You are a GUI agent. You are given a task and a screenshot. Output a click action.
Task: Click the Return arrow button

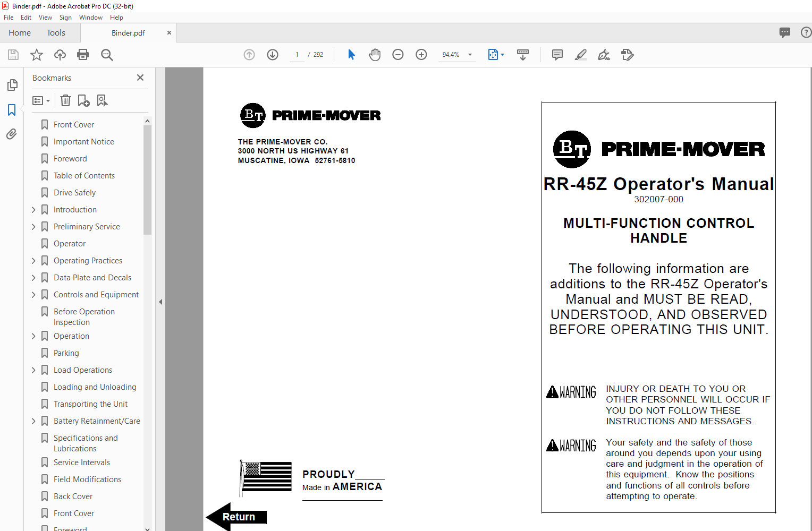[236, 517]
